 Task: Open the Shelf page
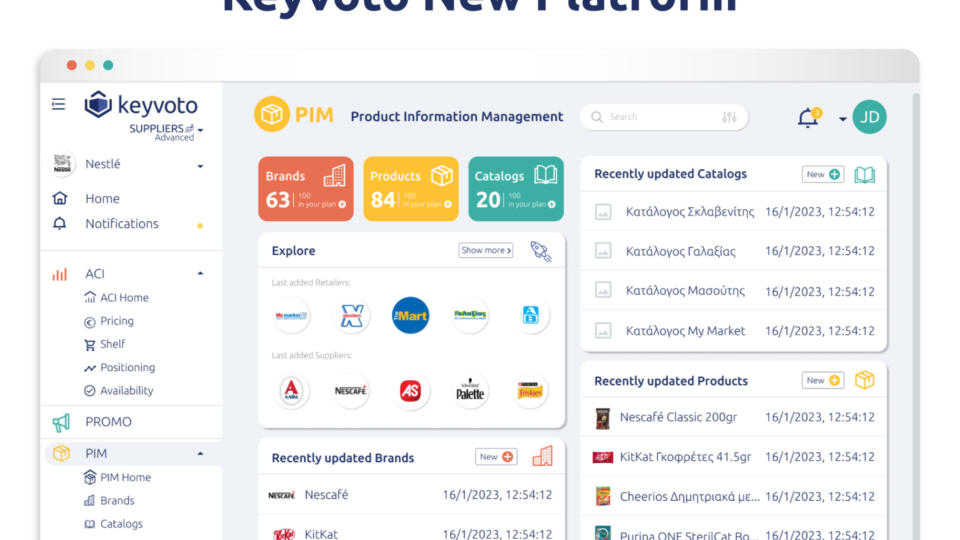click(x=105, y=344)
